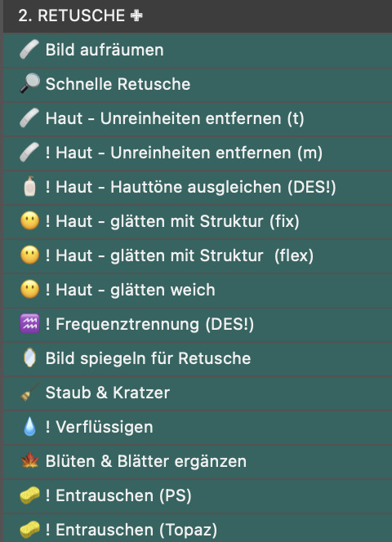Click the sponge icon for Entrauschen (PS)
392x542 pixels.
tap(29, 495)
